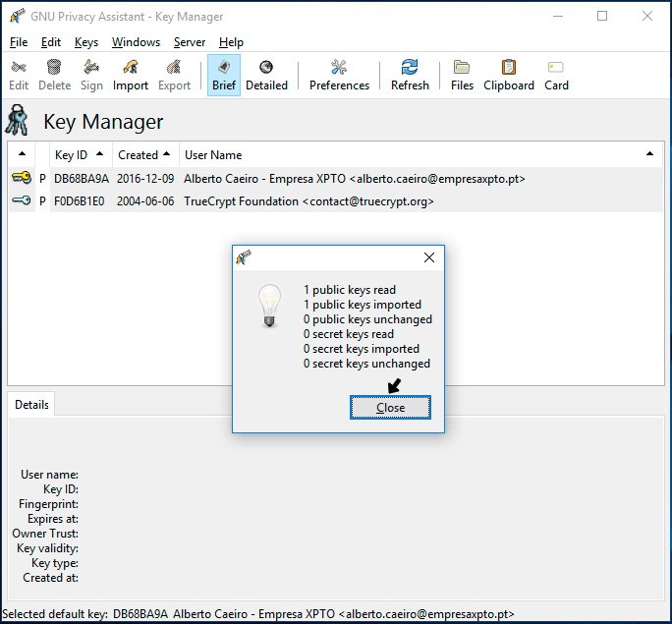Image resolution: width=672 pixels, height=624 pixels.
Task: Switch to Detailed view mode
Action: pos(266,76)
